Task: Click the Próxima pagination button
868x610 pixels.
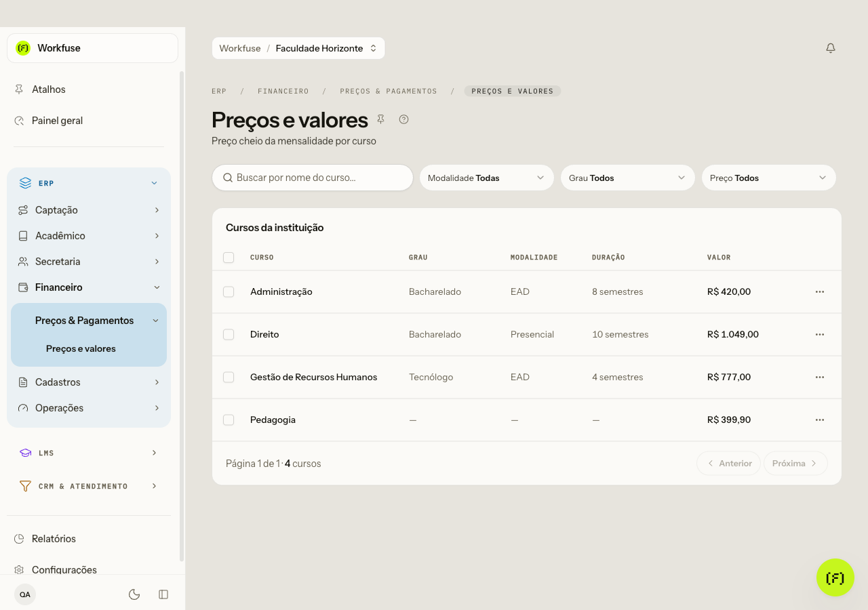Action: pos(795,464)
